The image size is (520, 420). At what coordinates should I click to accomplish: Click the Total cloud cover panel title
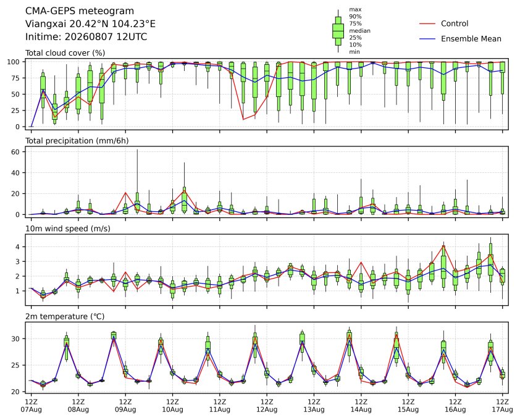pos(65,53)
